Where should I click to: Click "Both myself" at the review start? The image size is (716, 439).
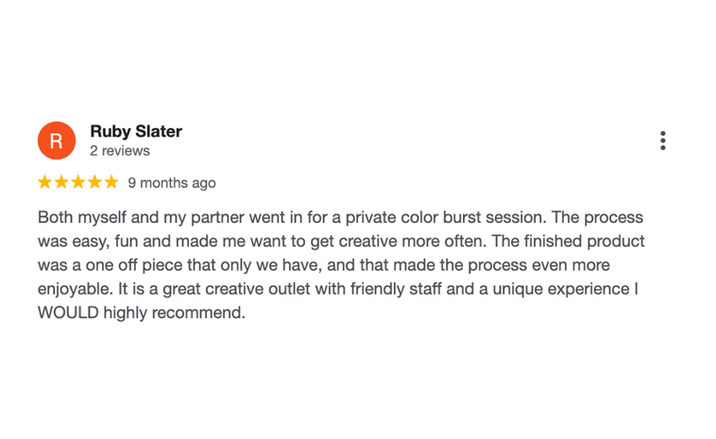click(78, 217)
